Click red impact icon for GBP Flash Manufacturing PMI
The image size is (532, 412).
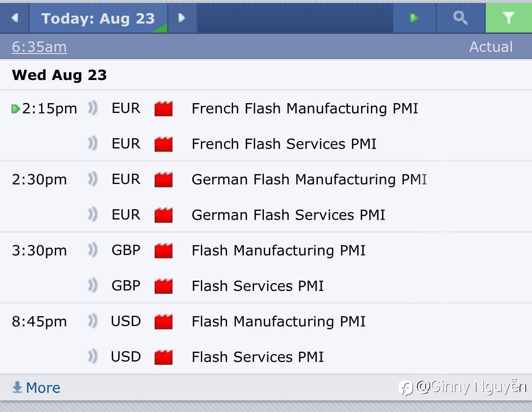point(163,250)
